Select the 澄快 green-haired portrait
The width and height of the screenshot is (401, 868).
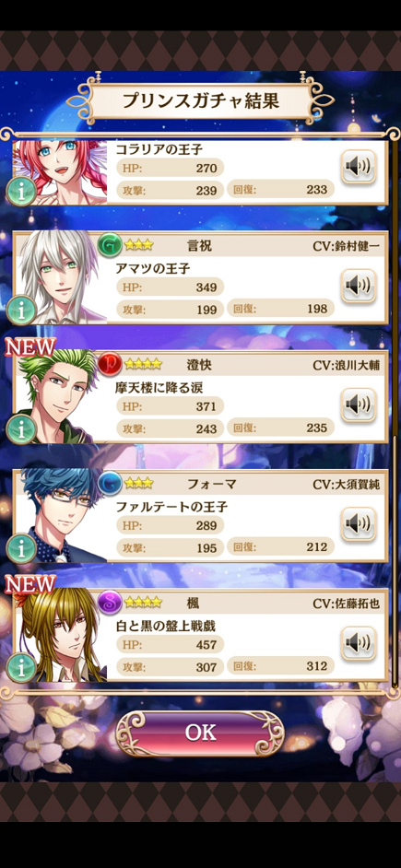click(x=60, y=397)
